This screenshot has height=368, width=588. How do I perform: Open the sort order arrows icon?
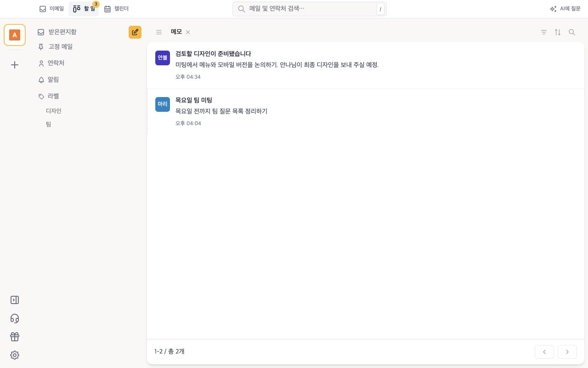[558, 32]
